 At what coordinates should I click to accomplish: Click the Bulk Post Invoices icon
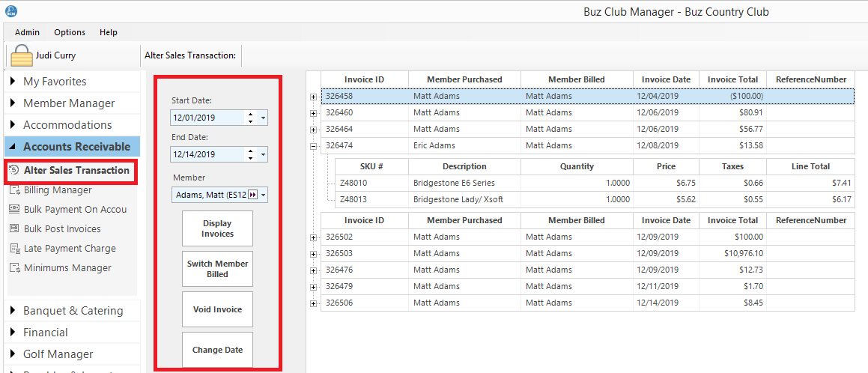[14, 229]
